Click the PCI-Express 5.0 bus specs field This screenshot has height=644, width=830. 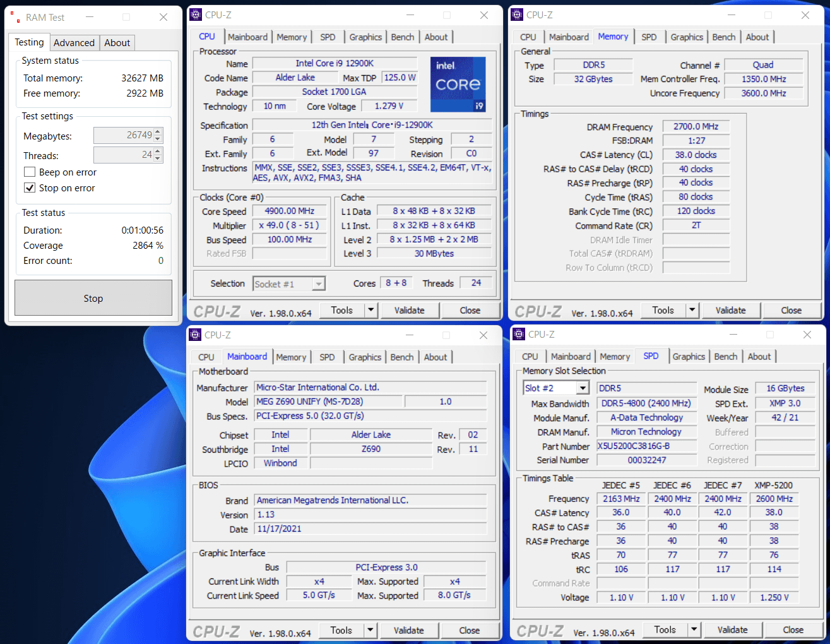pos(371,416)
